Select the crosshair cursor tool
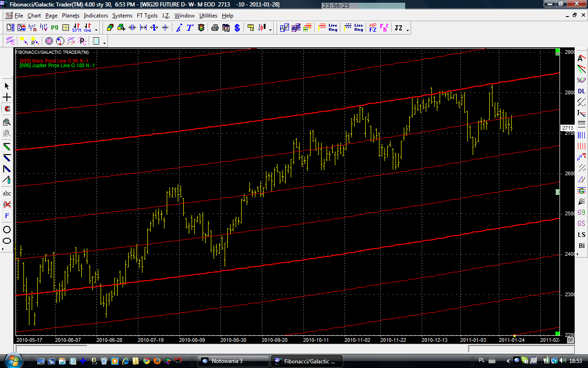Screen dimensions: 588x368 (7, 98)
